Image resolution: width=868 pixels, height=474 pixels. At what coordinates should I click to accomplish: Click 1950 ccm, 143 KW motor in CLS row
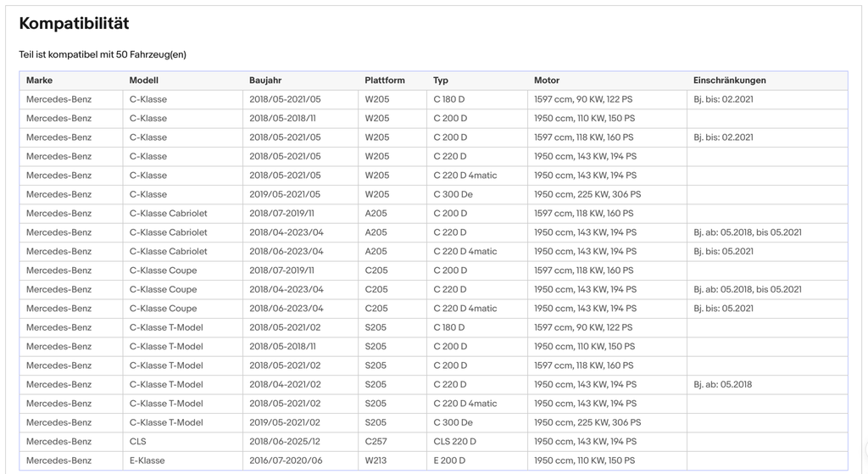[585, 441]
